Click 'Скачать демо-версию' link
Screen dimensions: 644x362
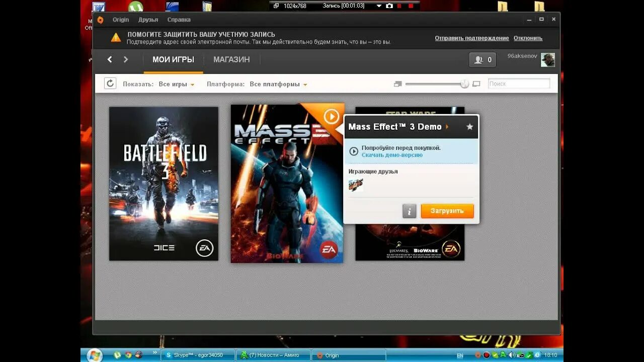392,155
